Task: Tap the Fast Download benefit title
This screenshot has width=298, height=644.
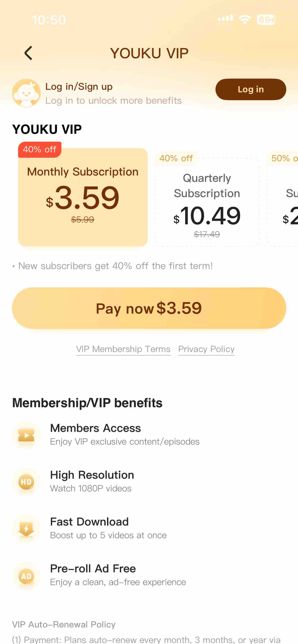Action: [89, 522]
